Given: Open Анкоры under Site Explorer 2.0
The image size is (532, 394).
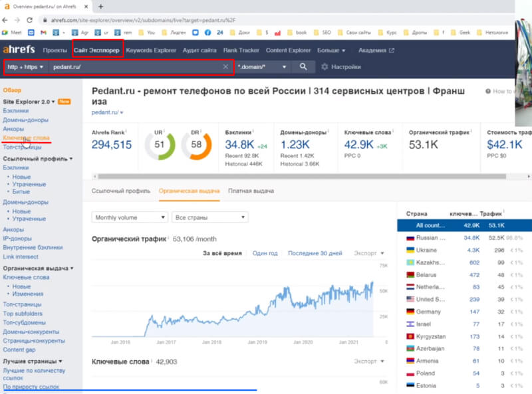Looking at the screenshot, I should point(13,129).
